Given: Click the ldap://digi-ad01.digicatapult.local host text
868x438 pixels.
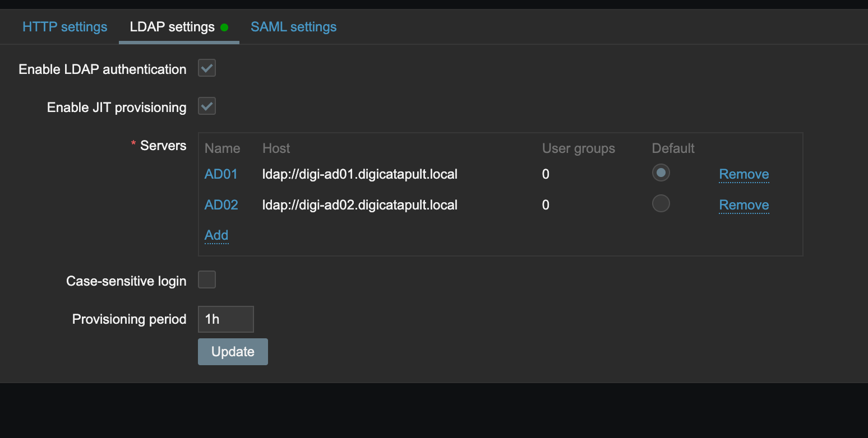Looking at the screenshot, I should click(359, 174).
